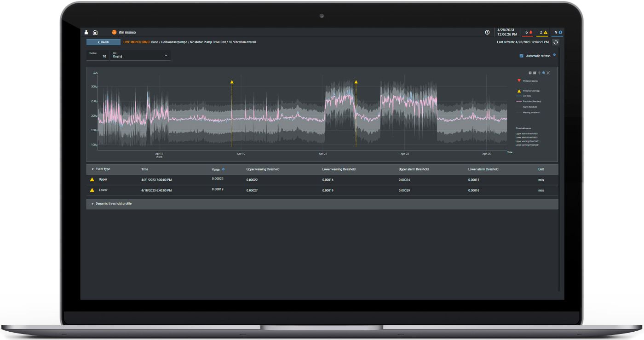
Task: Click the user profile icon
Action: [86, 32]
